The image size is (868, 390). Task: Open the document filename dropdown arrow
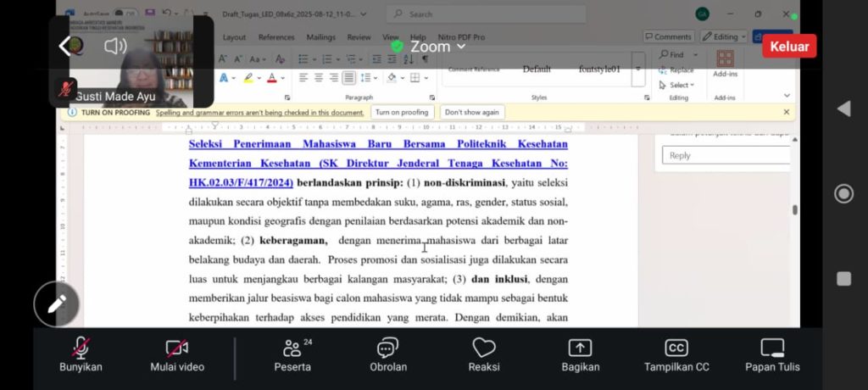coord(363,14)
